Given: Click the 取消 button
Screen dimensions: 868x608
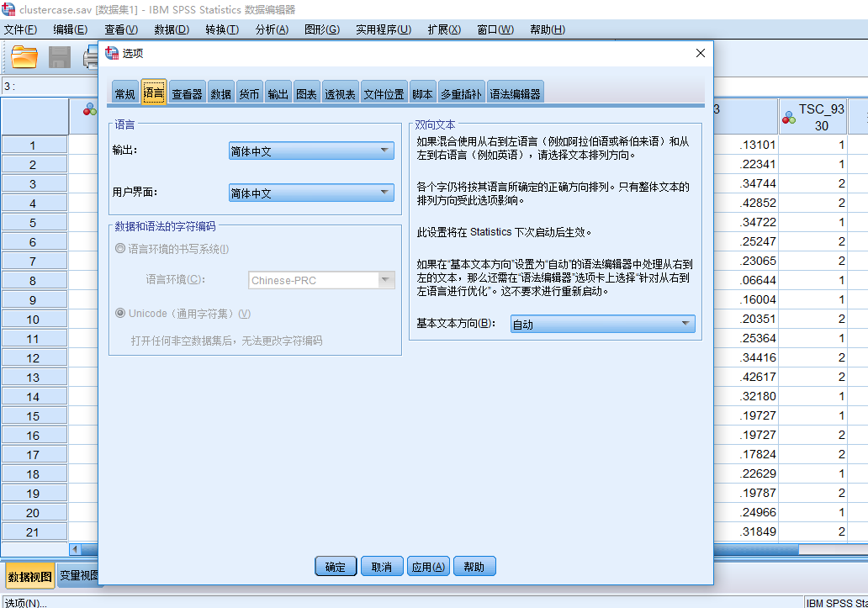Looking at the screenshot, I should 382,567.
